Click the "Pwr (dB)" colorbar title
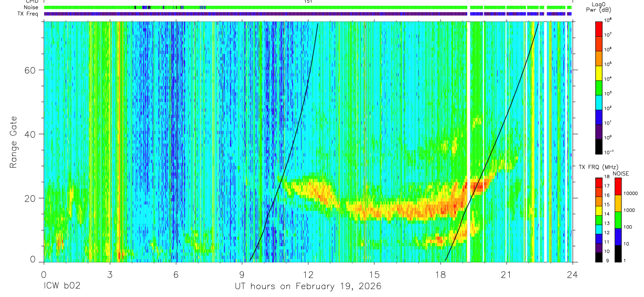 [599, 10]
